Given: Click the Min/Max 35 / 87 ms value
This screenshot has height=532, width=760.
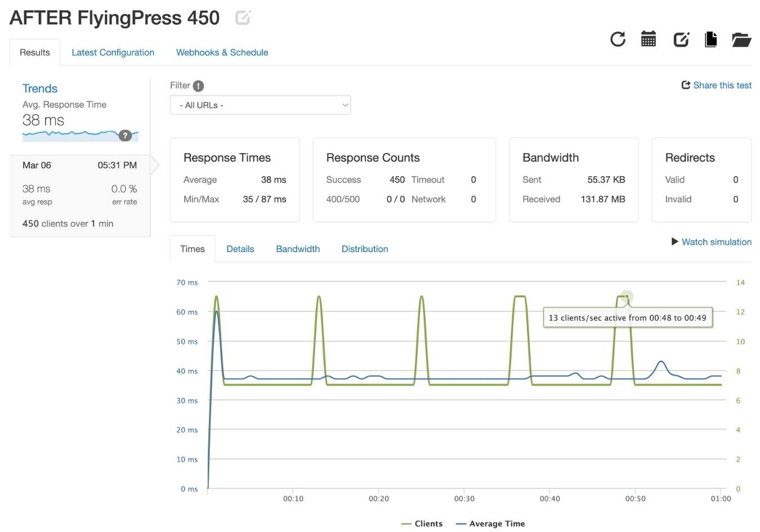Looking at the screenshot, I should coord(265,199).
